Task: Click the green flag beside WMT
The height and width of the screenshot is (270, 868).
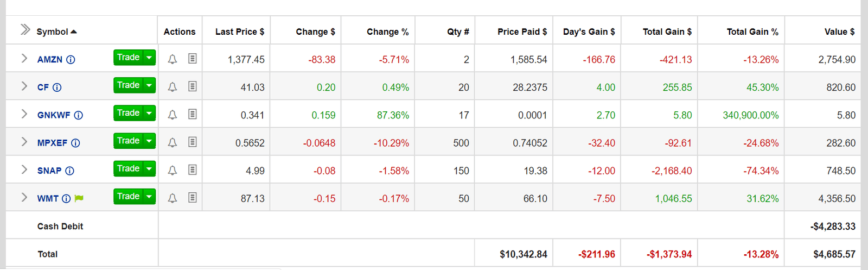Action: 79,198
